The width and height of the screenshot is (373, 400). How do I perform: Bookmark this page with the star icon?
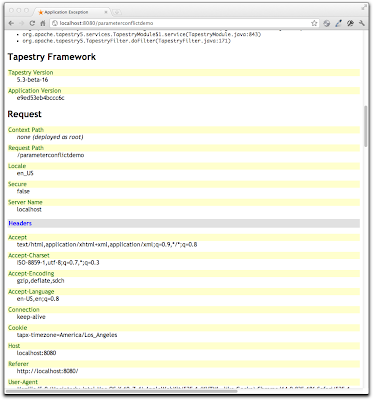[314, 23]
